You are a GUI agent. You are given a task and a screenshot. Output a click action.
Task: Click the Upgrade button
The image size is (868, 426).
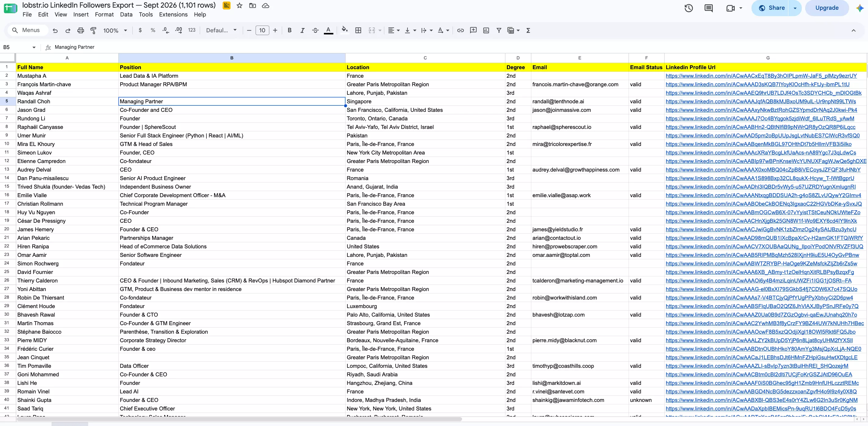(827, 8)
